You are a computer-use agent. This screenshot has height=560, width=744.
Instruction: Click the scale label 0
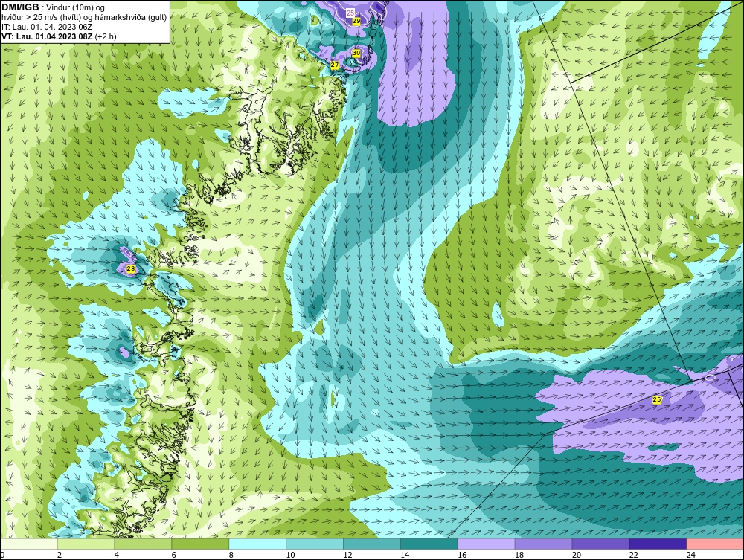[2, 555]
